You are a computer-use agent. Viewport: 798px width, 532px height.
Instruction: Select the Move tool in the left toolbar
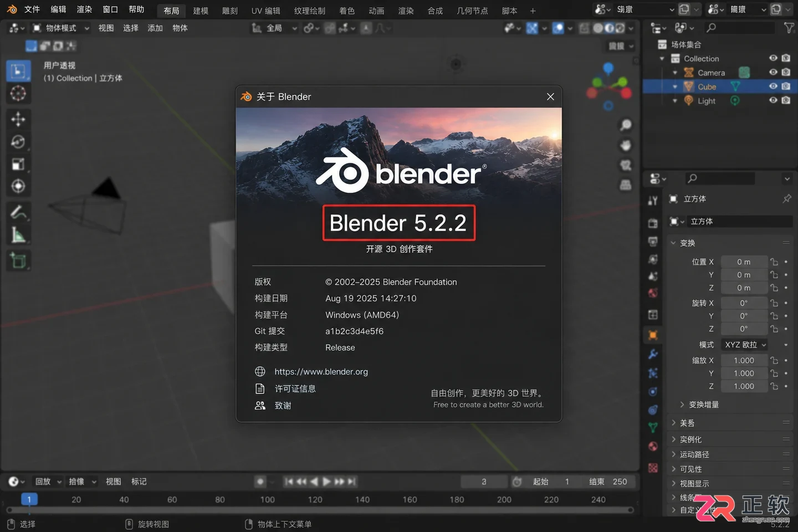18,119
